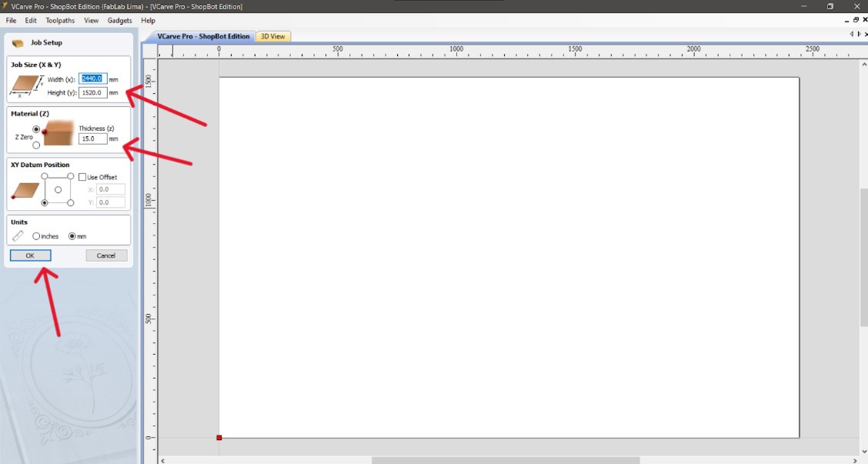The image size is (868, 464).
Task: Confirm job setup with OK
Action: click(31, 255)
